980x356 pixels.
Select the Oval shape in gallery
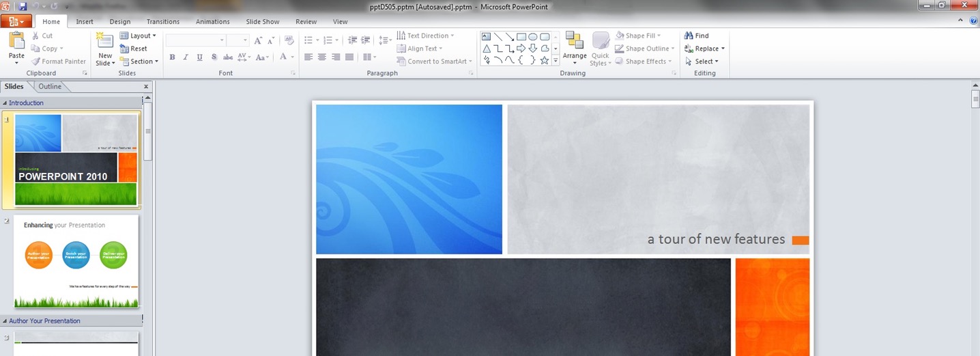[533, 37]
